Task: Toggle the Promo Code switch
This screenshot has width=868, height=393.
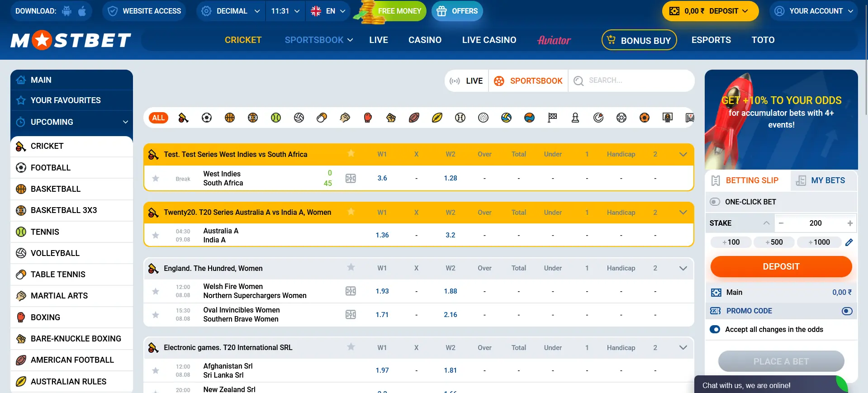Action: pos(847,311)
